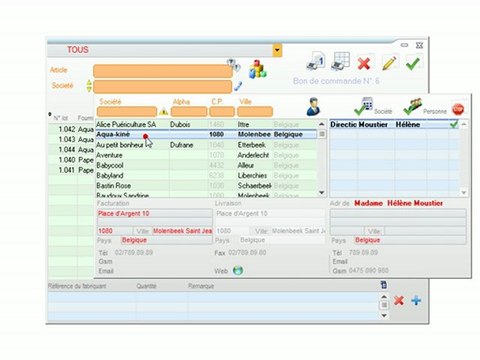This screenshot has width=480, height=360.
Task: Click Facturation address Place d'Argent 10
Action: pyautogui.click(x=155, y=213)
